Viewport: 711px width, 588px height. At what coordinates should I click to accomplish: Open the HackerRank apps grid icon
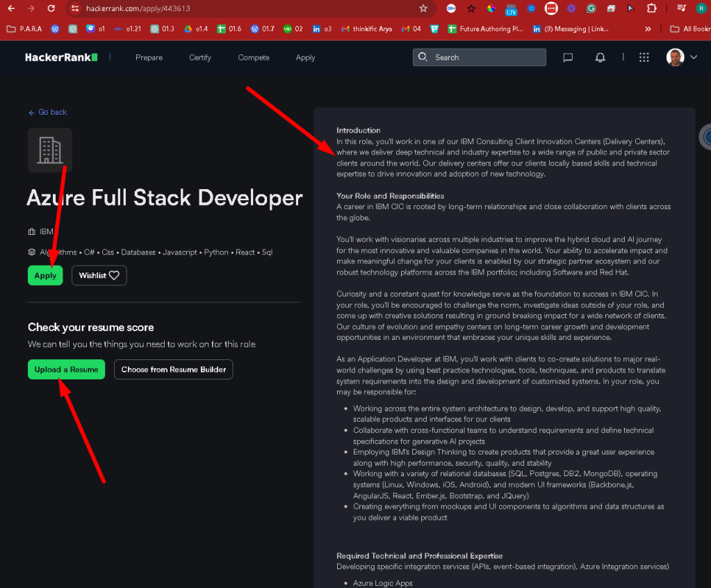pyautogui.click(x=644, y=58)
